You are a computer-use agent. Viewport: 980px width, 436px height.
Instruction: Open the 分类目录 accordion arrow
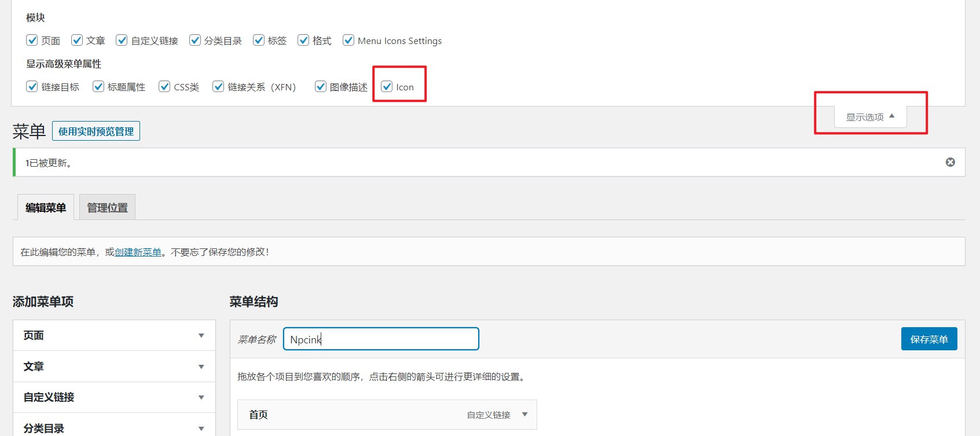(x=201, y=428)
